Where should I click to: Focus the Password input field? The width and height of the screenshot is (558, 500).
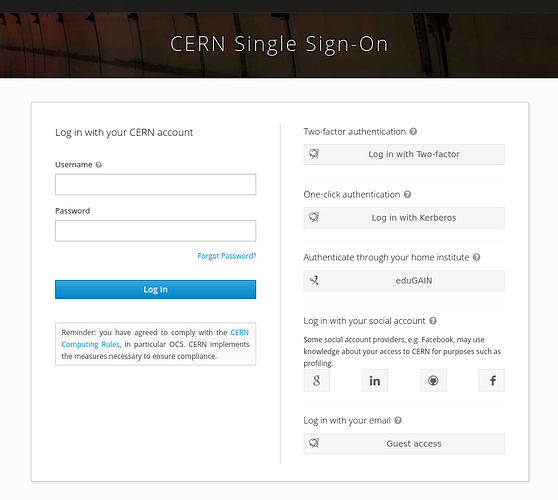click(x=156, y=231)
